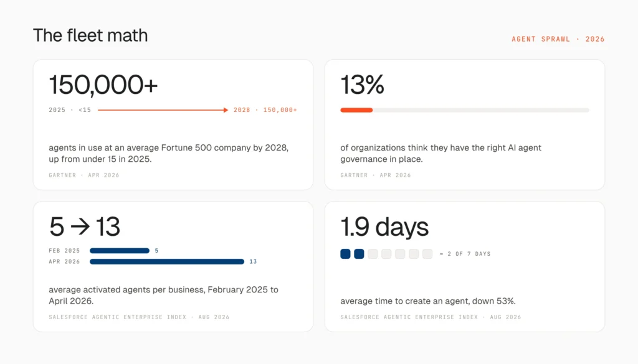Click the "APR 2026" bar label
638x364 pixels.
64,261
